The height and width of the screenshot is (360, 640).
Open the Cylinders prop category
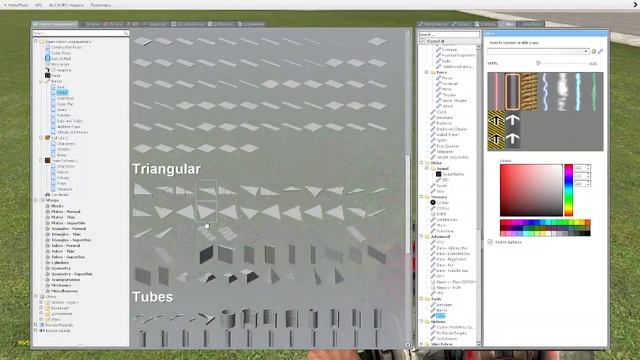point(60,263)
